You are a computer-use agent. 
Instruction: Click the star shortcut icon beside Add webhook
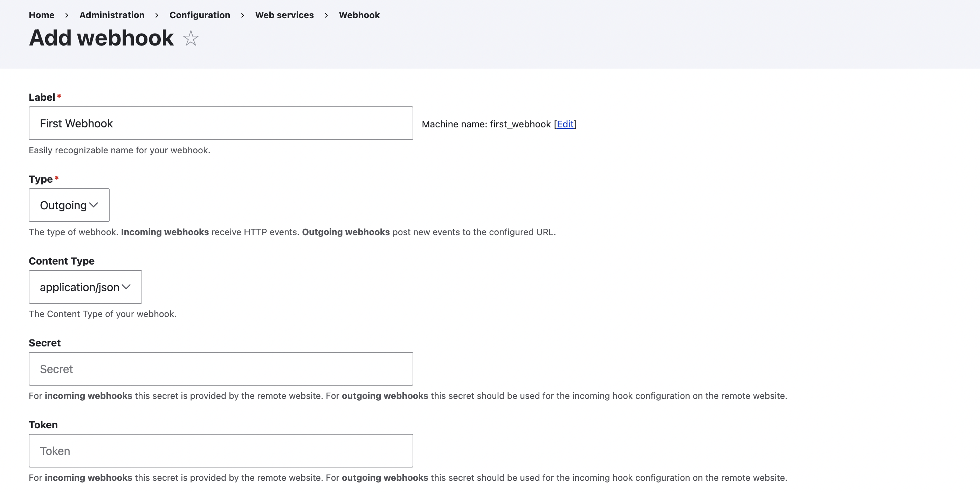pos(191,38)
